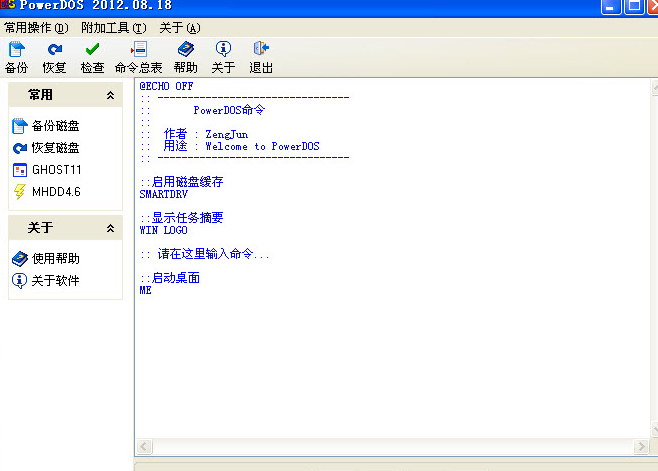Open the 常用操作 menu
Viewport: 658px width, 471px height.
coord(36,28)
